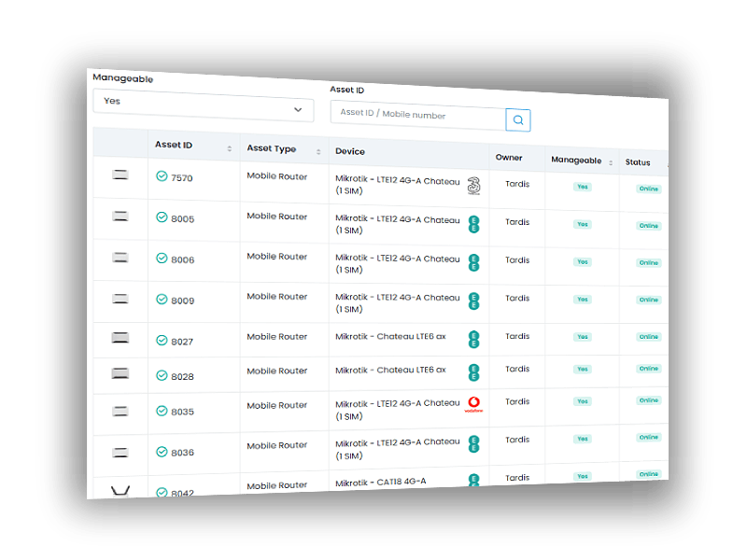Image resolution: width=747 pixels, height=560 pixels.
Task: Click in the Asset ID search field
Action: [x=416, y=115]
